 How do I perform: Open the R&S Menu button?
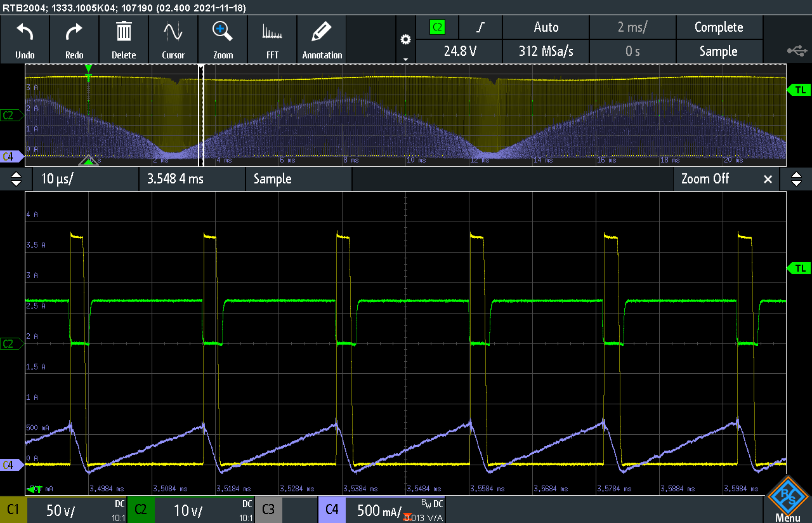[x=787, y=501]
